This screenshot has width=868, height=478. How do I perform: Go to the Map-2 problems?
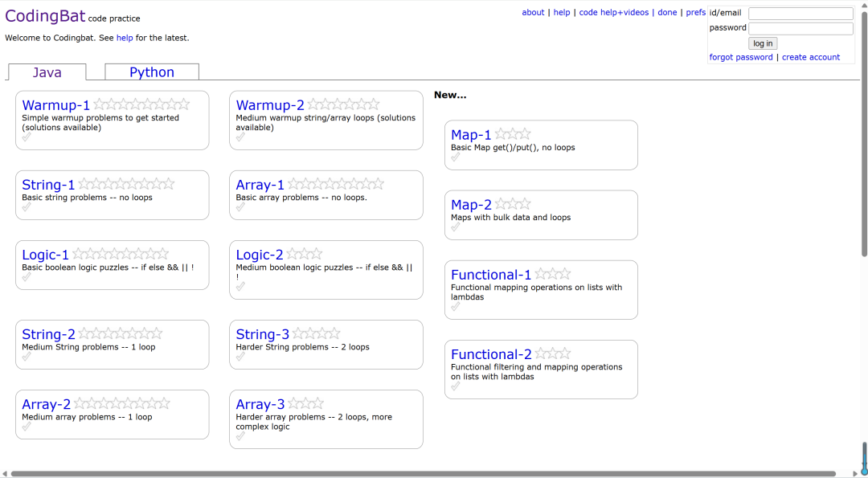(x=471, y=205)
